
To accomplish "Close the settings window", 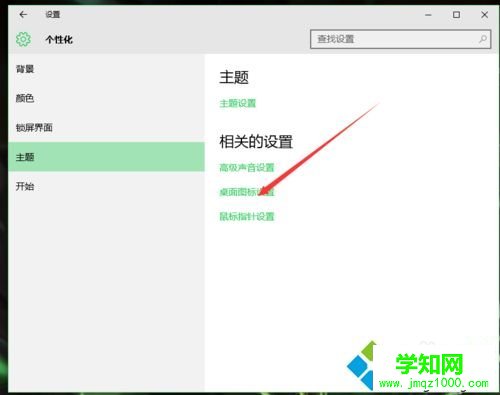I will (x=485, y=15).
